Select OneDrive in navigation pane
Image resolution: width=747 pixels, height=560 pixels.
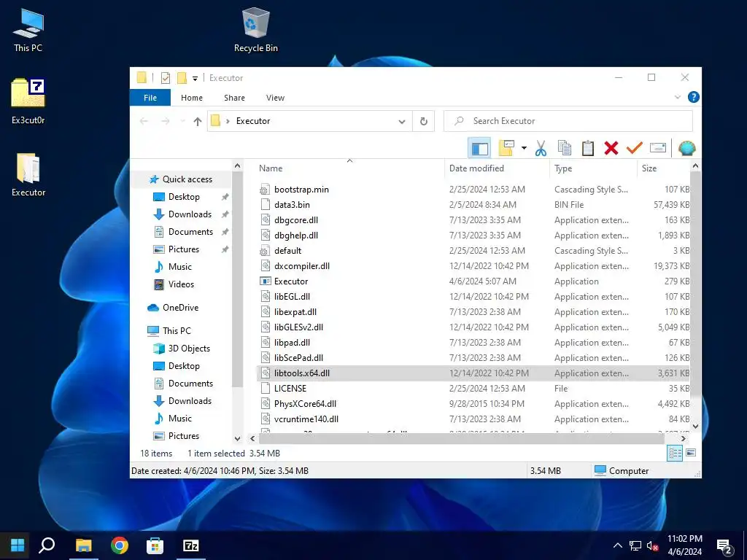[x=180, y=308]
